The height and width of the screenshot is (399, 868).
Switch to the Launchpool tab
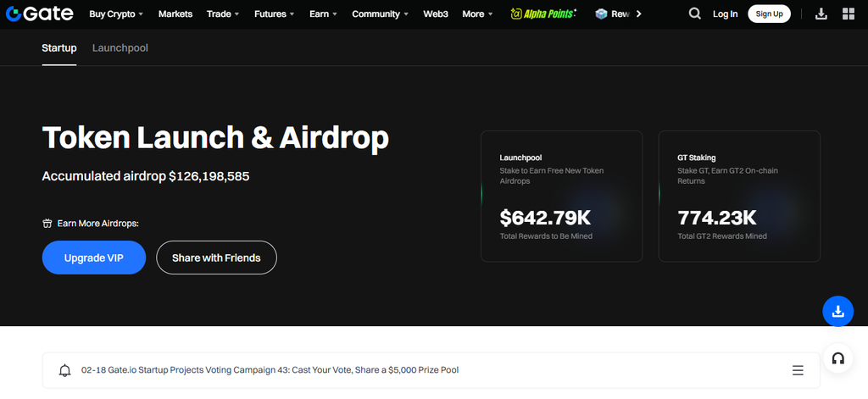[120, 48]
